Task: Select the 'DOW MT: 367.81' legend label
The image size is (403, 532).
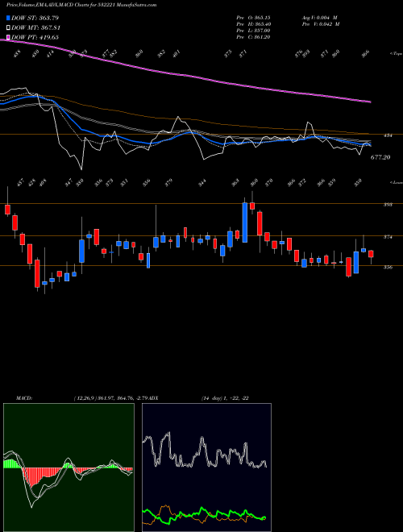Action: point(36,28)
